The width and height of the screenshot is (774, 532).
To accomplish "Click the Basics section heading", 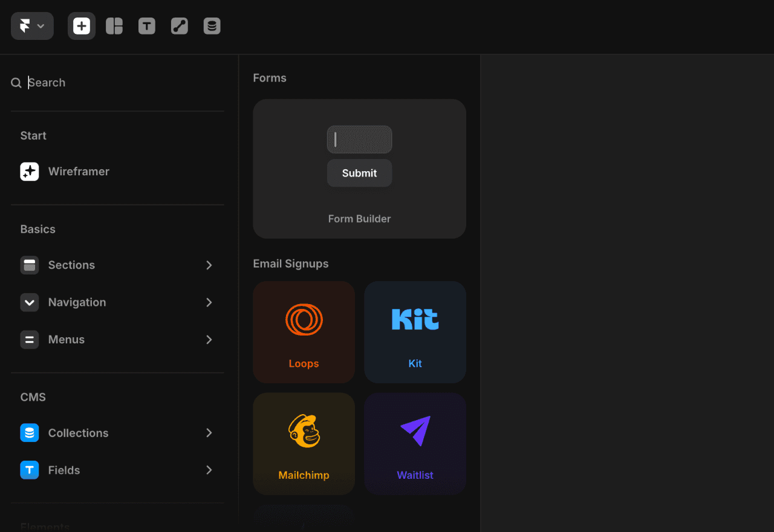I will (x=38, y=230).
